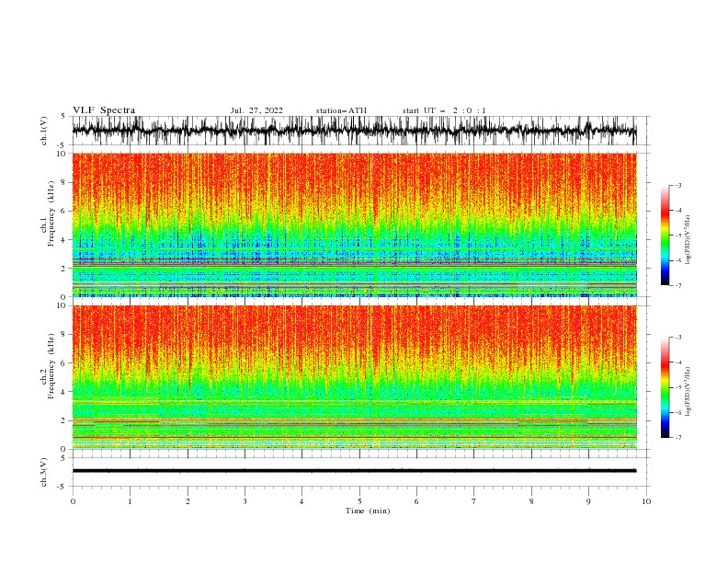This screenshot has width=728, height=563.
Task: Click the ch.2 spectrogram "8" kHz tick
Action: pyautogui.click(x=65, y=335)
